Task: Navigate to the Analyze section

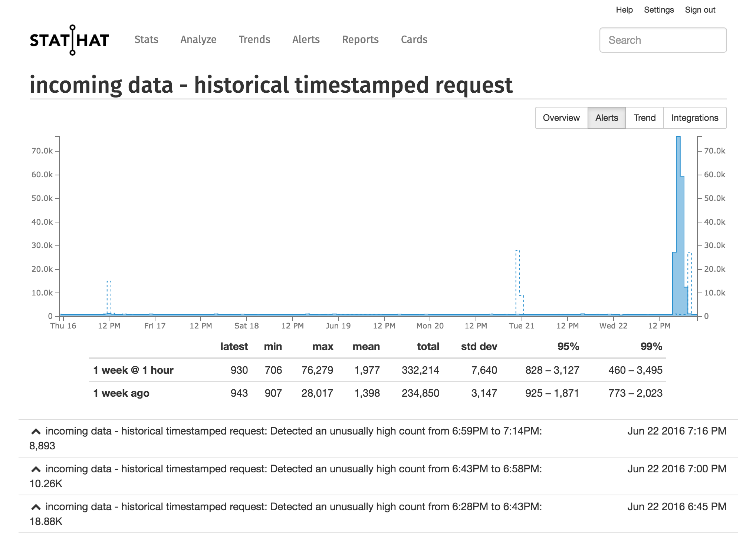Action: pos(198,40)
